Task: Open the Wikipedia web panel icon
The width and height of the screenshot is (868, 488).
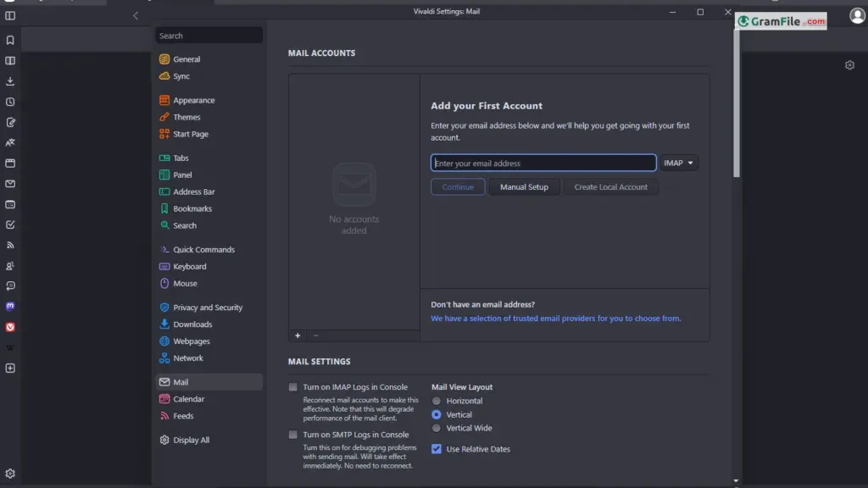Action: [x=10, y=347]
